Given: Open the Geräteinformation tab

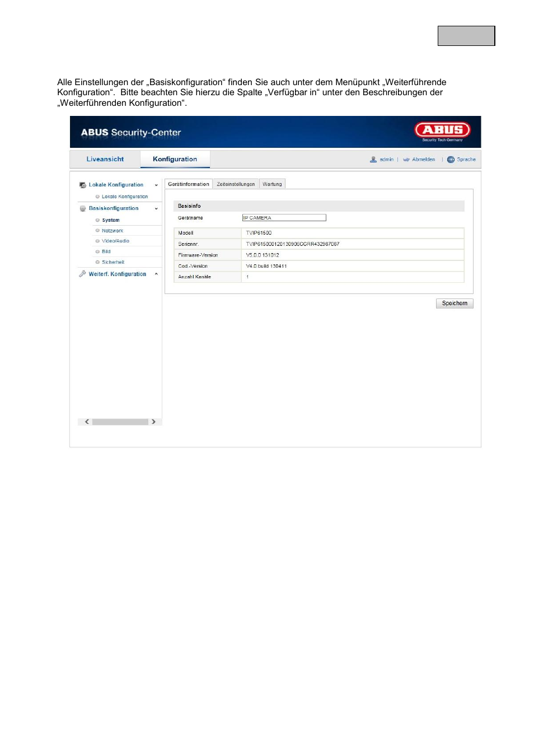Looking at the screenshot, I should (x=189, y=184).
